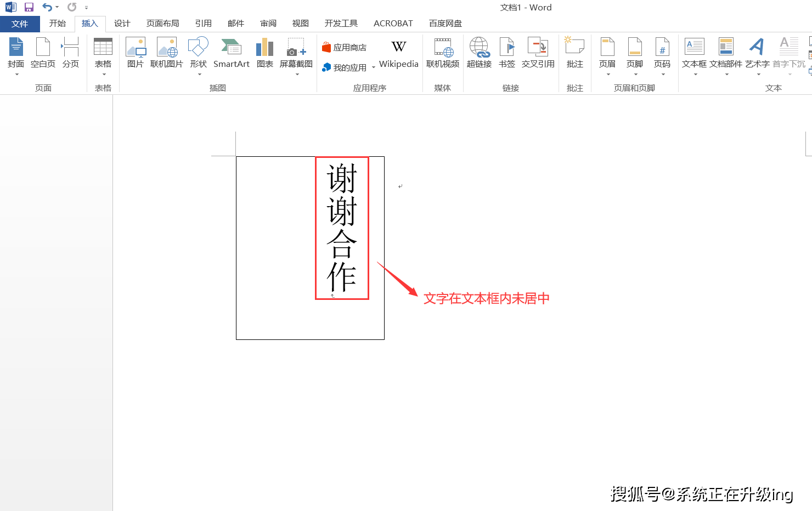Insert a page break with 分页
The height and width of the screenshot is (511, 812).
pyautogui.click(x=70, y=53)
